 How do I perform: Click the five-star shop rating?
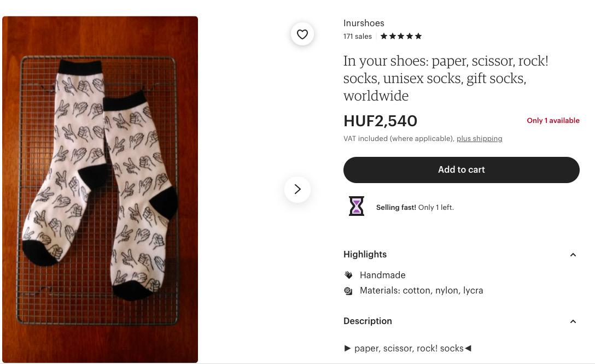click(x=401, y=37)
